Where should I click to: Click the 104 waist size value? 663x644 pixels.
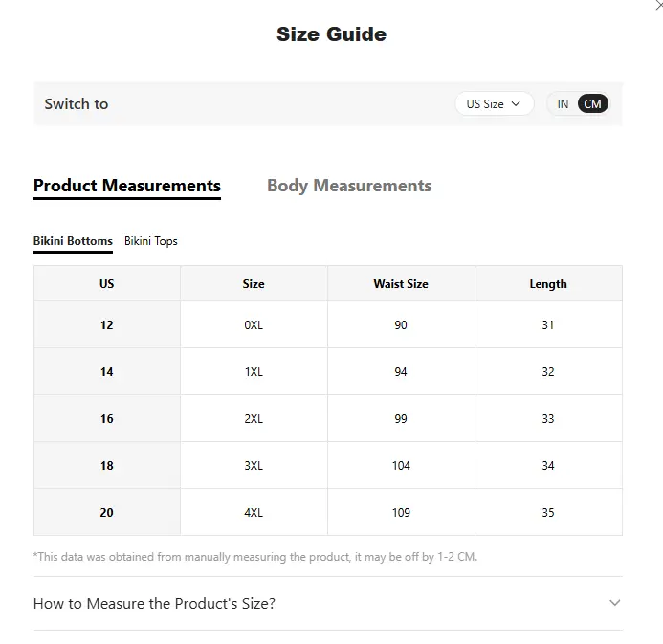pos(401,466)
